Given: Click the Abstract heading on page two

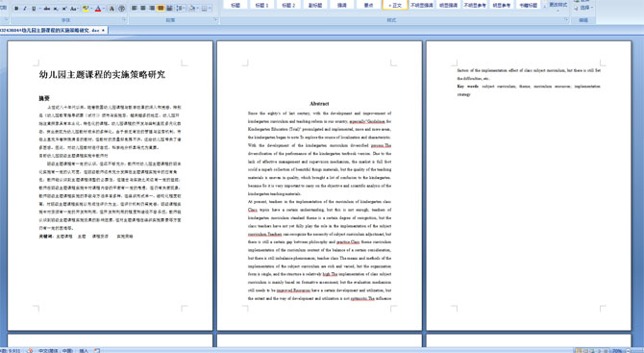Looking at the screenshot, I should click(319, 104).
